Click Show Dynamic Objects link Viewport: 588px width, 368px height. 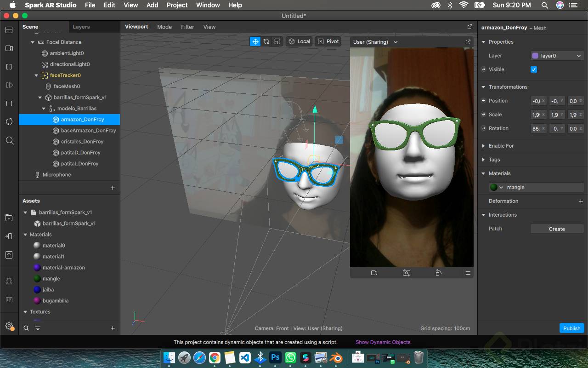[383, 342]
